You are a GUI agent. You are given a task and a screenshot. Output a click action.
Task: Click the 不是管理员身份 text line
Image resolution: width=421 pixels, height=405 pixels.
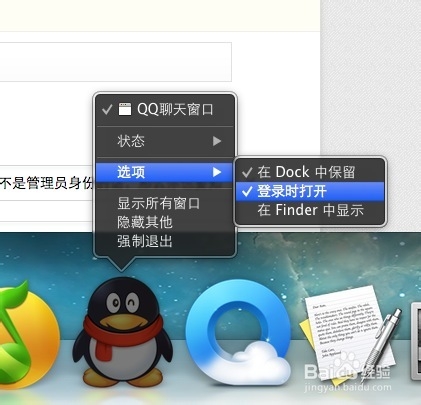point(47,183)
